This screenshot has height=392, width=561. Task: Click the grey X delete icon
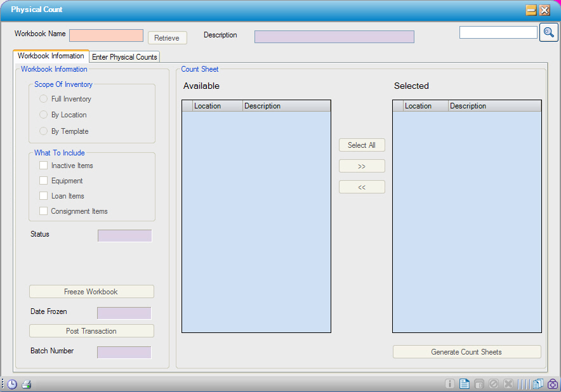(x=508, y=384)
